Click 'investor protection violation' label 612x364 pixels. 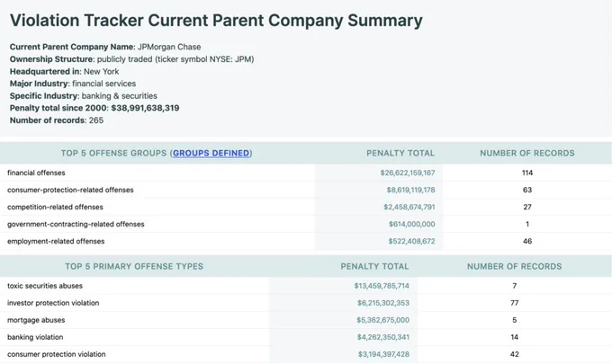53,303
